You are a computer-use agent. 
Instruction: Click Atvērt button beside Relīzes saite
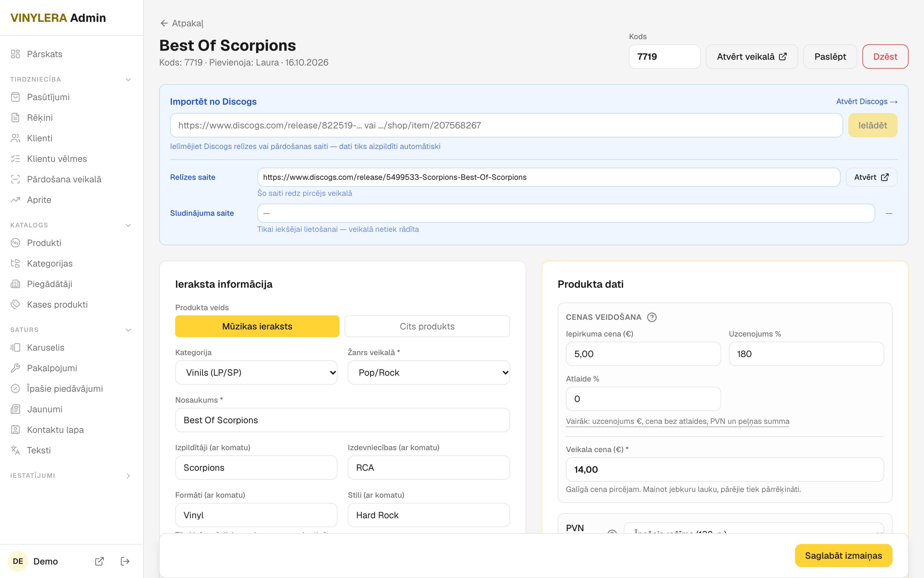(871, 177)
